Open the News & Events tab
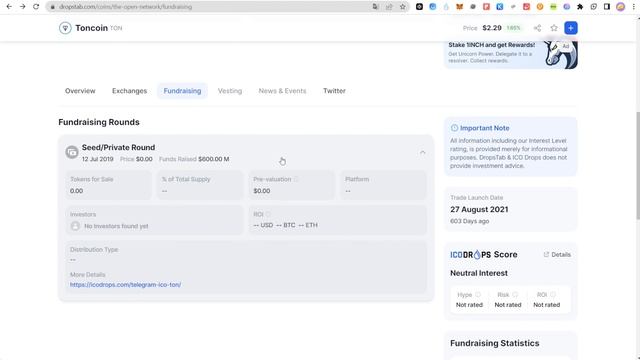Screen dimensions: 640x360 click(282, 91)
